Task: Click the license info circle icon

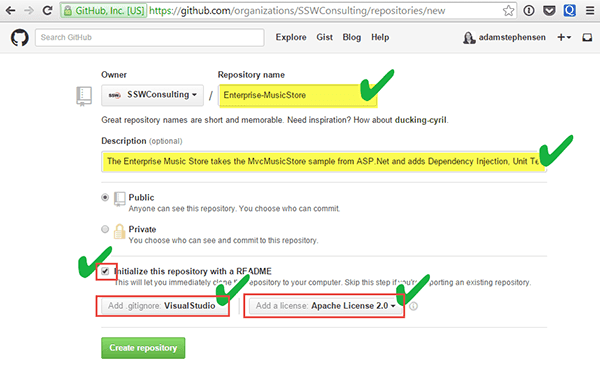Action: pos(413,306)
